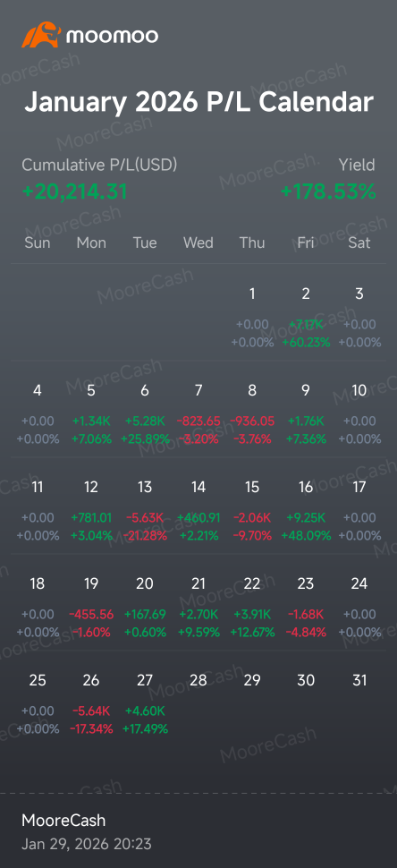
Task: Click the MooreCash username at the bottom
Action: [63, 821]
